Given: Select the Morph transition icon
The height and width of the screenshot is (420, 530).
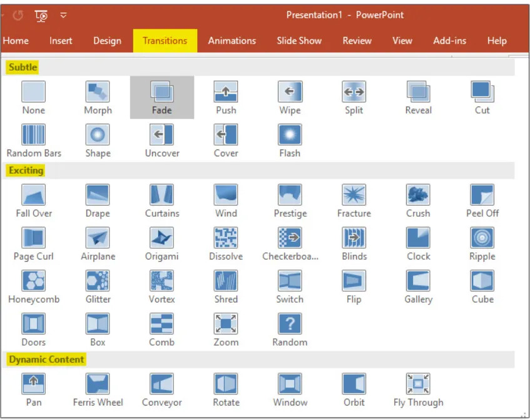Looking at the screenshot, I should click(x=98, y=92).
